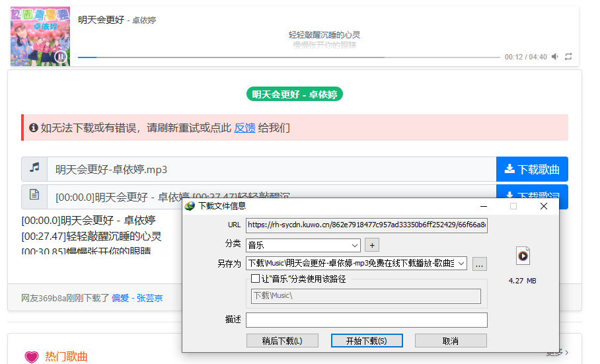The image size is (600, 364).
Task: Click the green 明天会更好 - 卓依婷 badge
Action: (294, 94)
